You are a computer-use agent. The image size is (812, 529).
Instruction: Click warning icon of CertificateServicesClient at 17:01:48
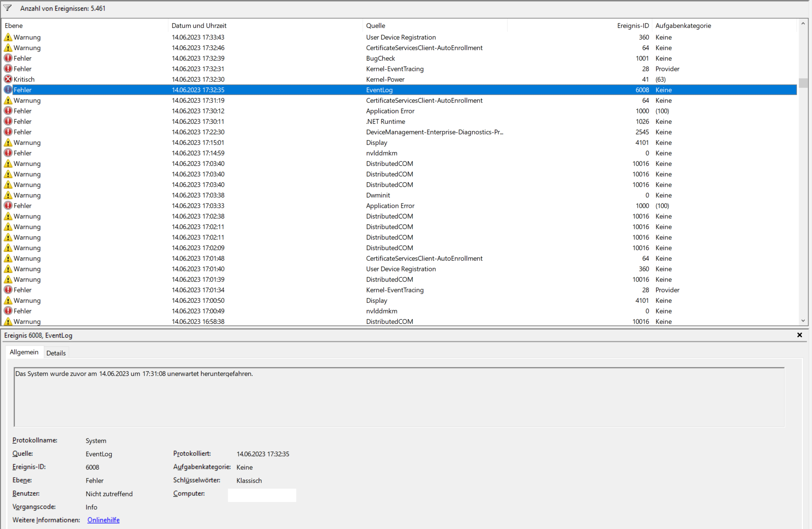(x=8, y=259)
